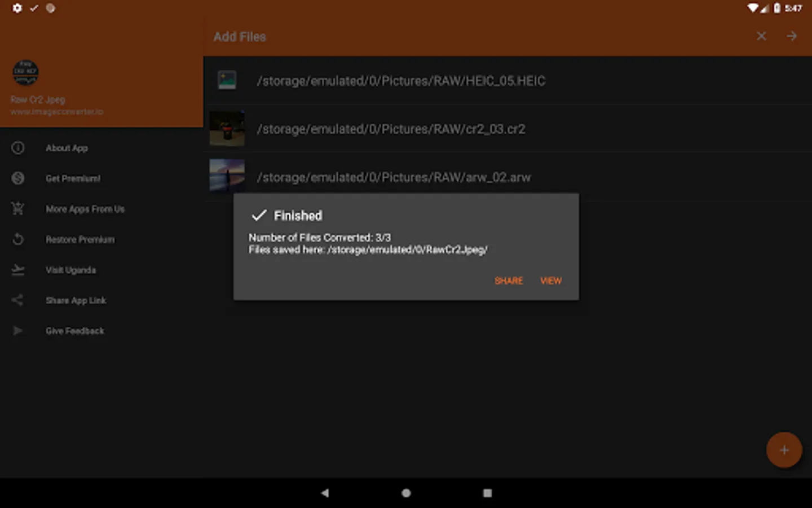Tap the arw_02.arw image thumbnail
This screenshot has height=508, width=812.
pyautogui.click(x=227, y=176)
